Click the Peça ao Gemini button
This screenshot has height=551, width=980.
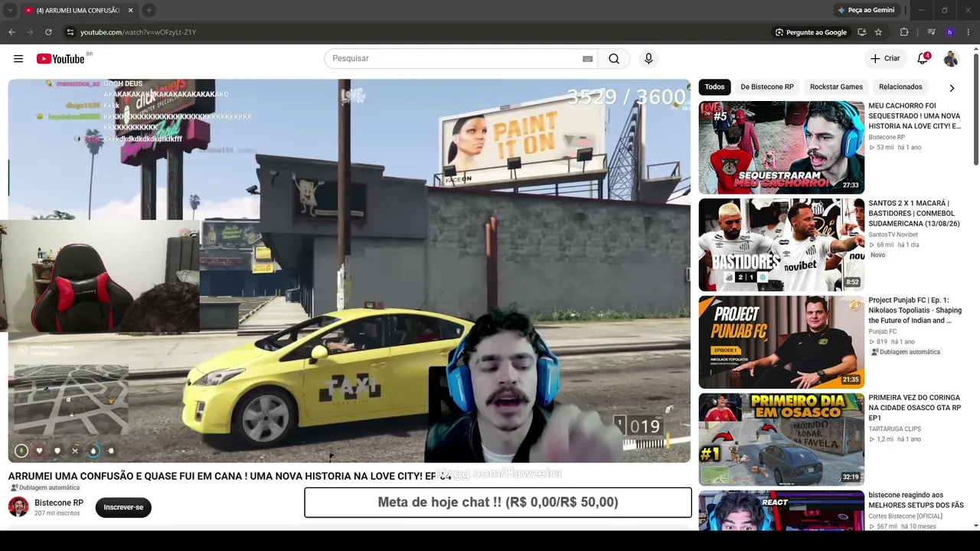[866, 10]
